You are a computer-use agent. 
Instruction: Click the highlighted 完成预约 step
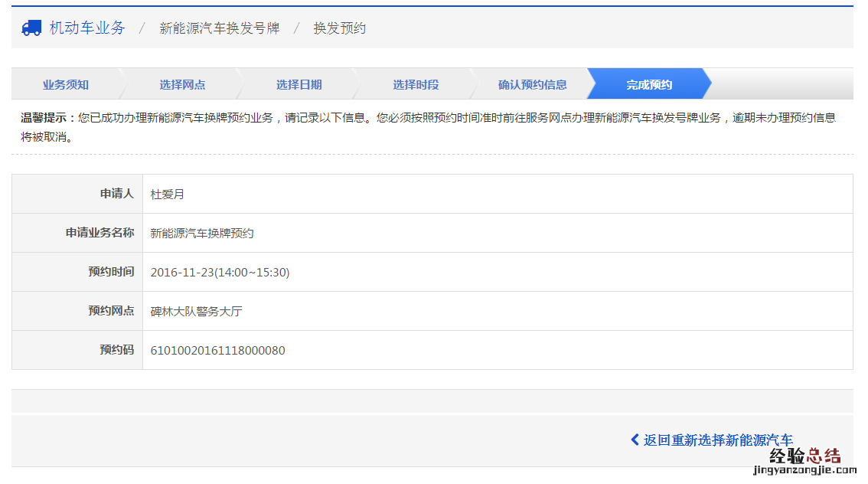(x=648, y=84)
